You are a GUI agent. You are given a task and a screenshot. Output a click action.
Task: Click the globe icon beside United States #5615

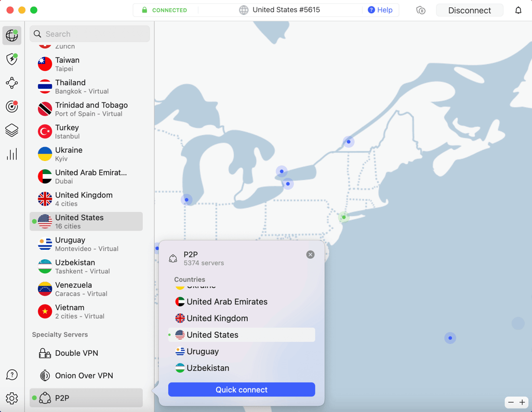point(244,10)
